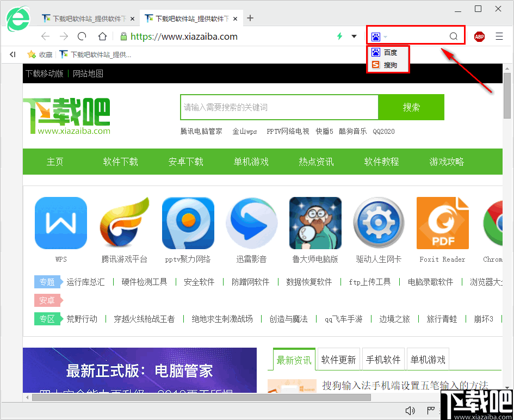This screenshot has width=514, height=420.
Task: Switch to the first browser tab
Action: point(84,17)
